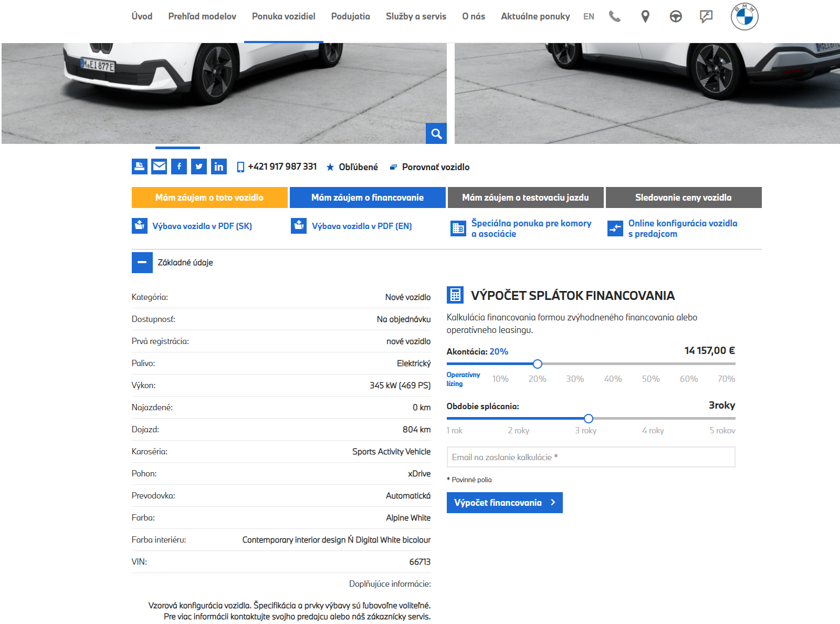Open O nás menu item
Image resolution: width=840 pixels, height=624 pixels.
coord(474,16)
